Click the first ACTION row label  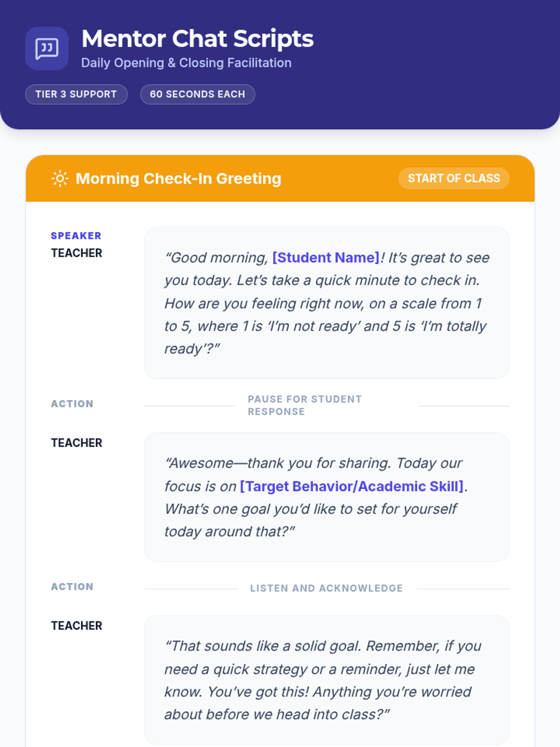coord(72,404)
